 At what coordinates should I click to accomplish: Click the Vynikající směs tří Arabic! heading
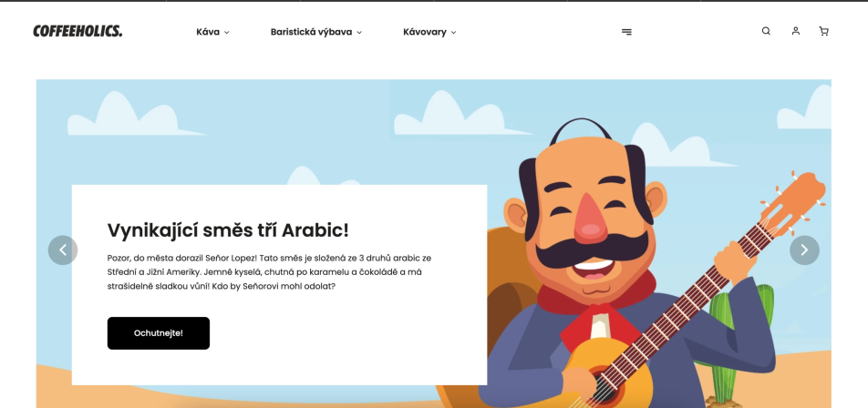[x=228, y=230]
